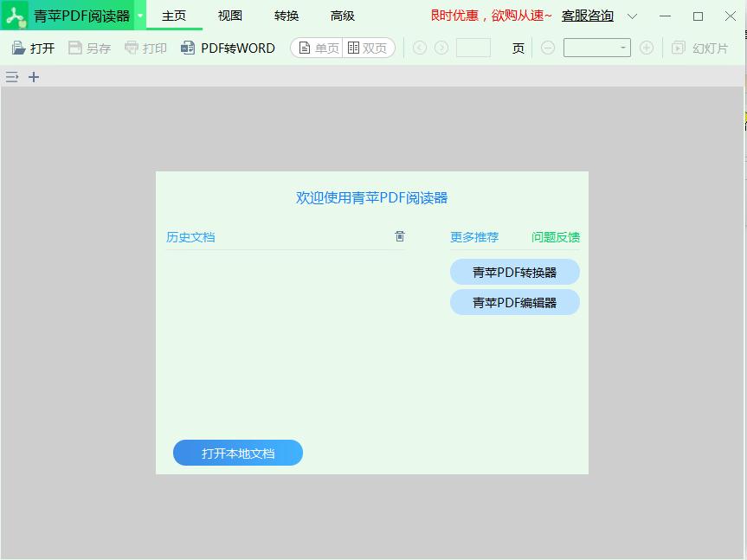
Task: Click the page number input field
Action: 473,48
